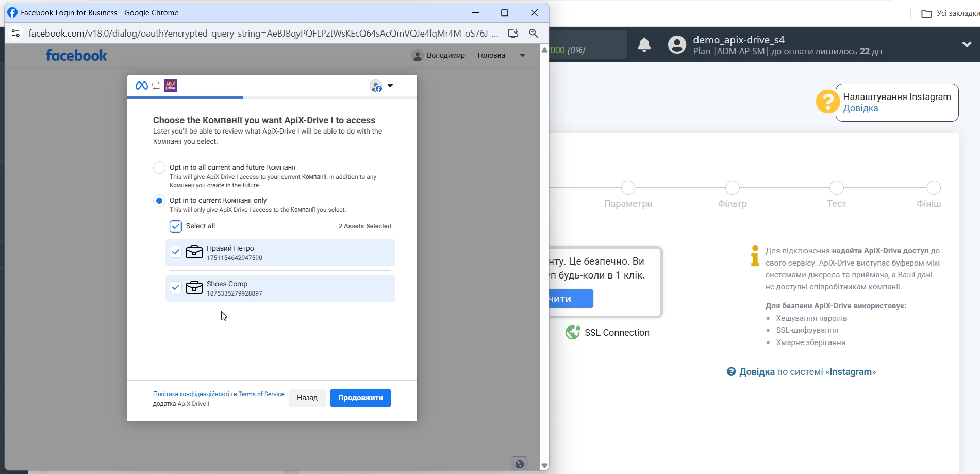Uncheck the Shoes Comp company checkbox
The width and height of the screenshot is (980, 474).
click(x=176, y=287)
